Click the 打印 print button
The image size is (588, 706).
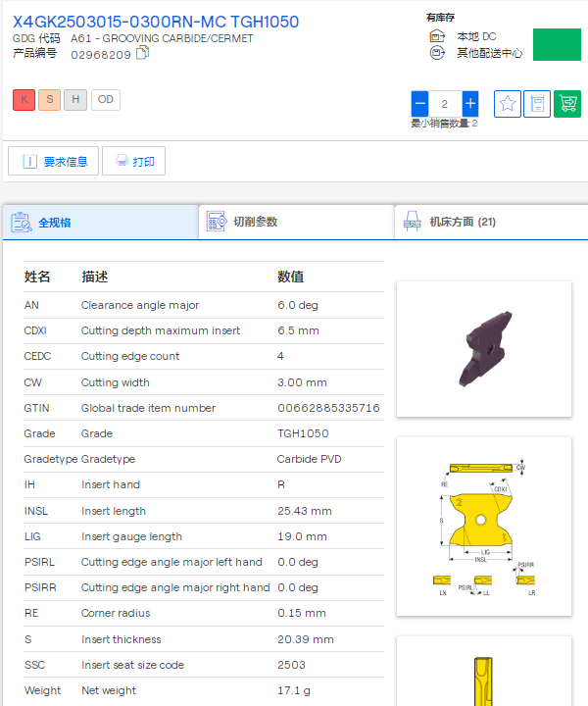pyautogui.click(x=134, y=161)
